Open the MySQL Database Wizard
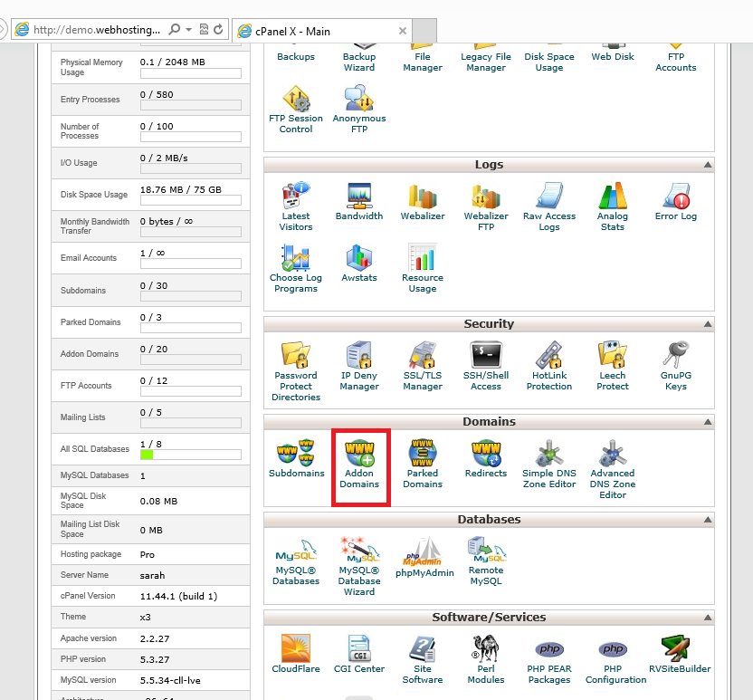This screenshot has height=700, width=753. coord(359,564)
